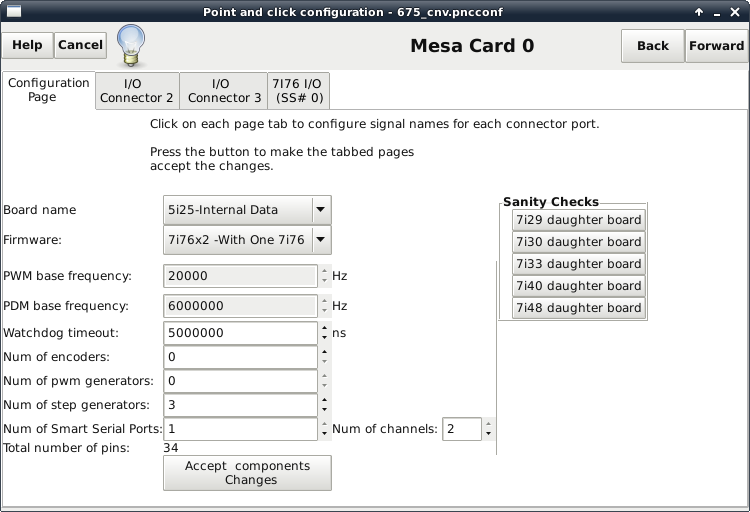
Task: Expand the Firmware dropdown list
Action: 320,239
